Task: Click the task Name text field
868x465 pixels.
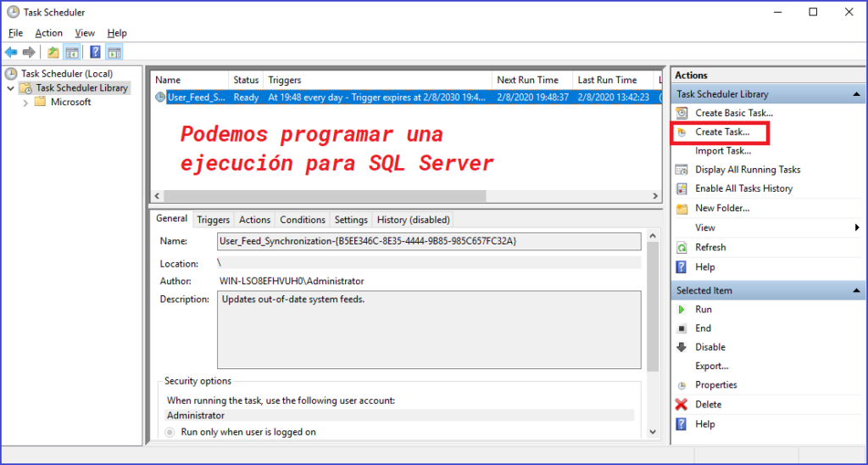Action: 429,241
